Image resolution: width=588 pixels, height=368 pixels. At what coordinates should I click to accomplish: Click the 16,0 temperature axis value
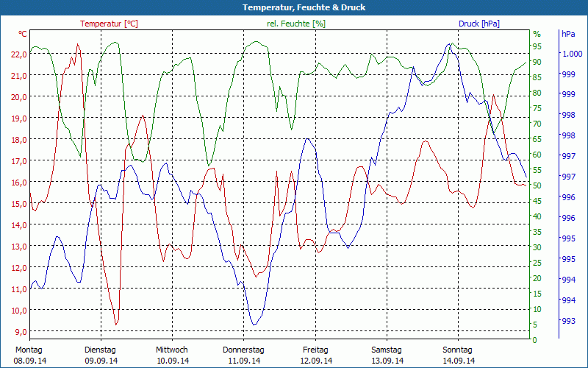pos(19,183)
